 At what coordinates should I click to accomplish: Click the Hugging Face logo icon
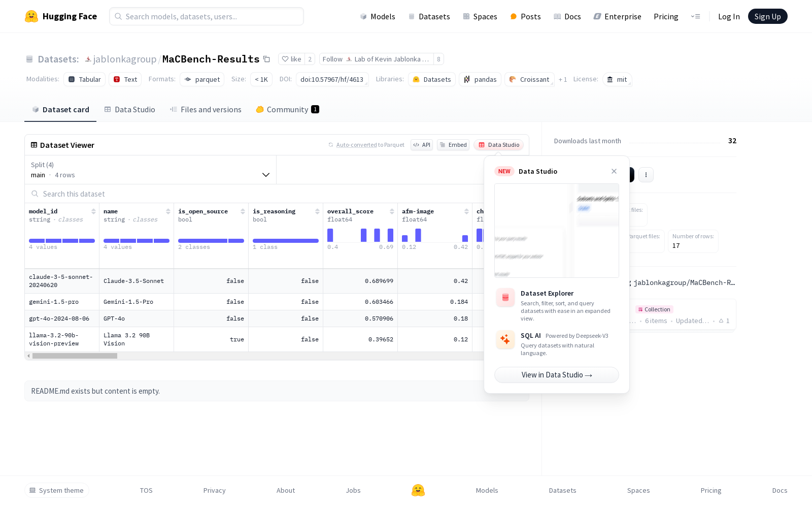point(31,16)
